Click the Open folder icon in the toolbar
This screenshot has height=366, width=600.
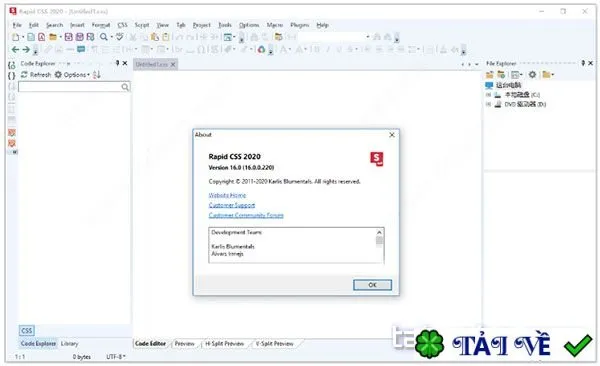click(x=53, y=37)
